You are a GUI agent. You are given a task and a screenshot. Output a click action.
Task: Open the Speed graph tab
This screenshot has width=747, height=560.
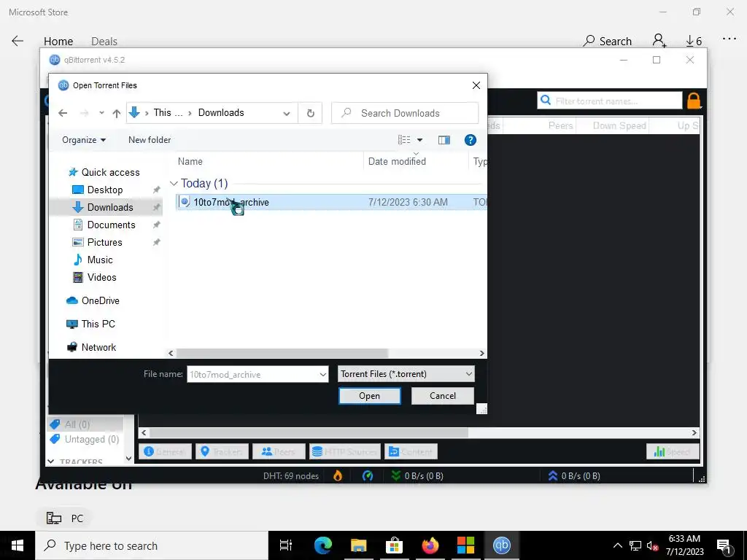[x=673, y=451]
